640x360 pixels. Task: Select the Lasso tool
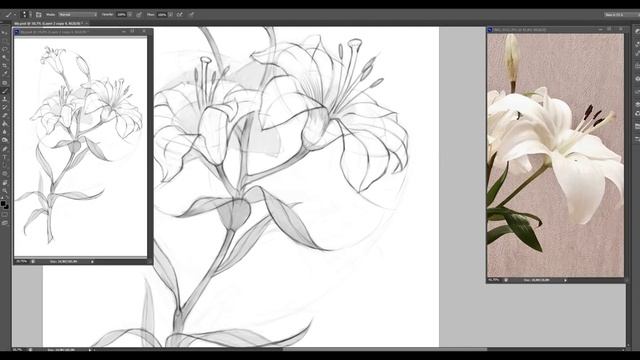pos(4,49)
